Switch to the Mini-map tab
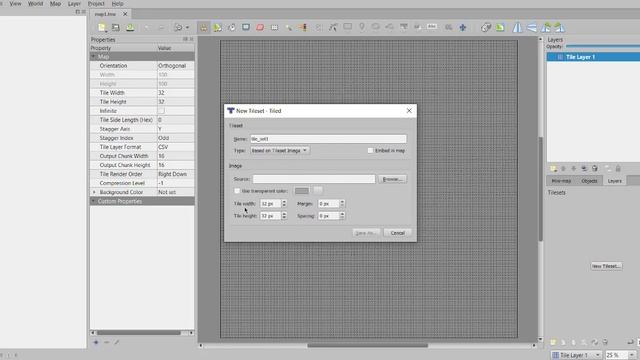Screen dimensions: 640x360 pos(561,181)
